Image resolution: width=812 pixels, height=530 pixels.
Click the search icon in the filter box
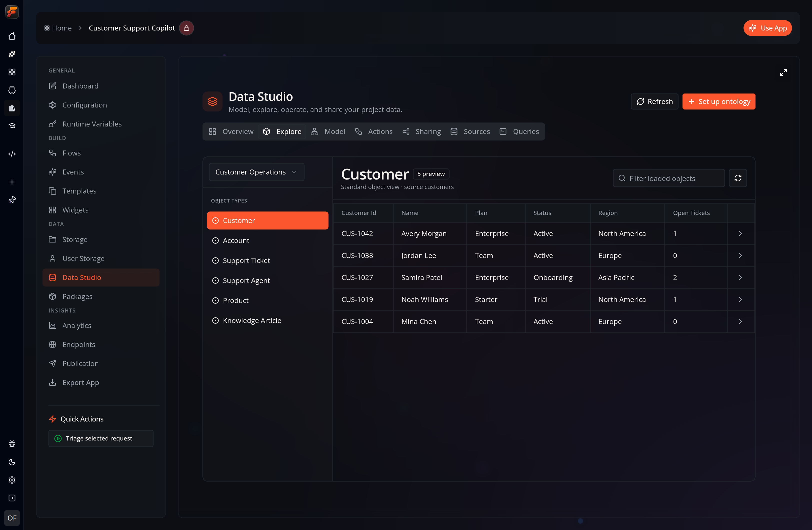click(622, 178)
